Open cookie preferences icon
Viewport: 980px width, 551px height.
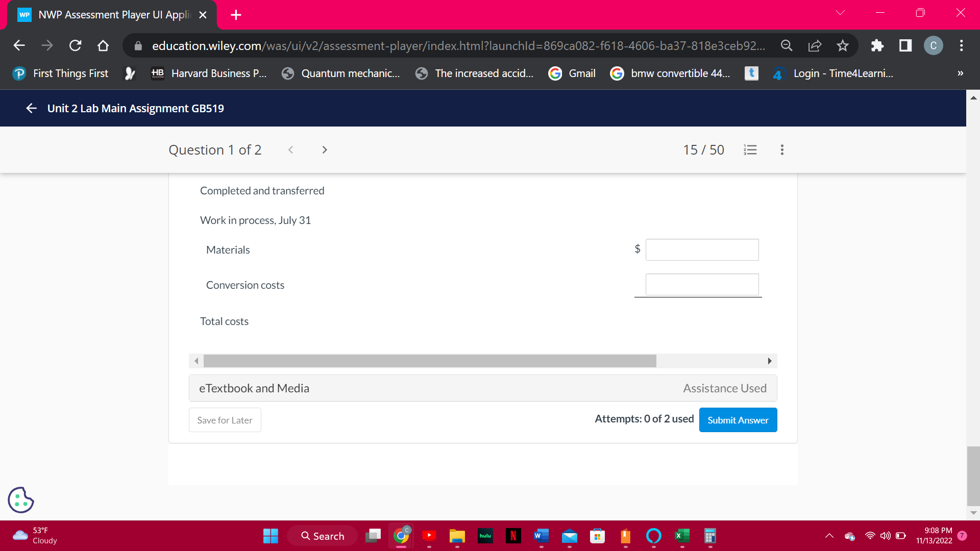pyautogui.click(x=21, y=500)
